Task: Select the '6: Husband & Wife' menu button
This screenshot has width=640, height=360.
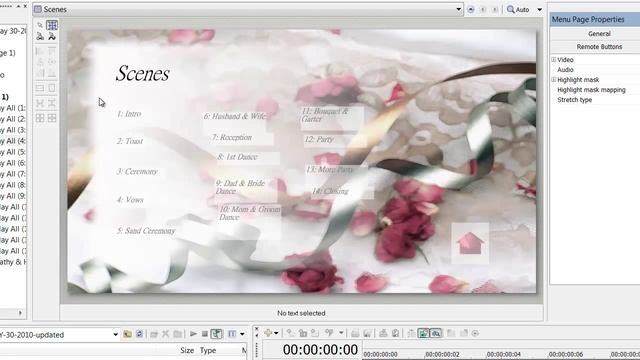Action: pyautogui.click(x=235, y=116)
